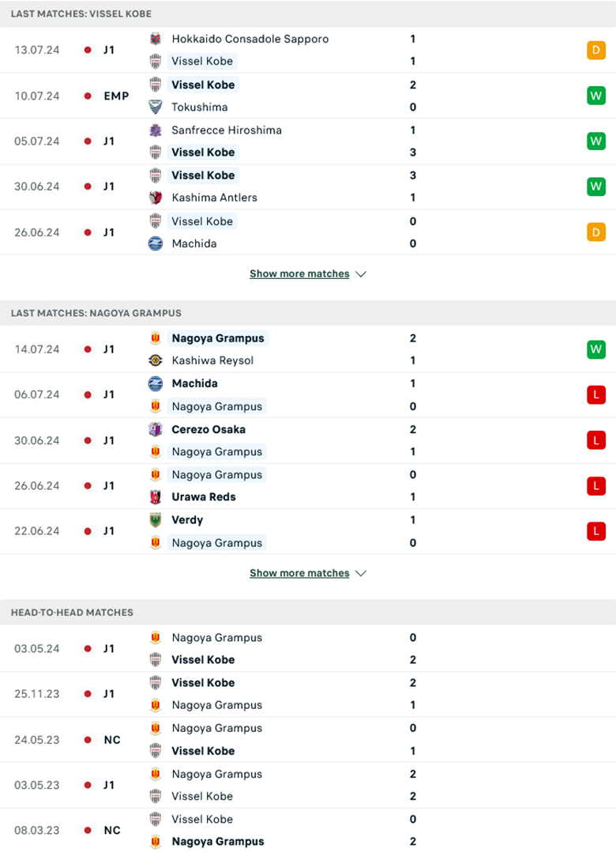The image size is (616, 852).
Task: Click the Kashima Antlers team crest
Action: pyautogui.click(x=156, y=198)
